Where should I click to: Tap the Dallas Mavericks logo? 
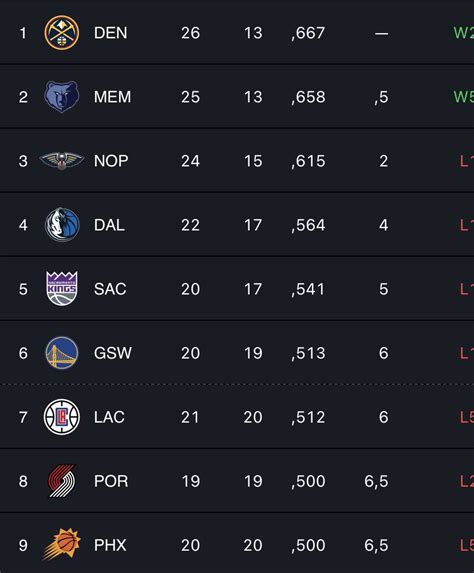tap(62, 225)
